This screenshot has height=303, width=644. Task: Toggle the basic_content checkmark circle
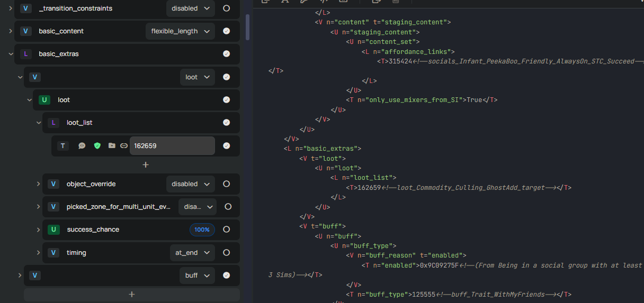pos(226,31)
